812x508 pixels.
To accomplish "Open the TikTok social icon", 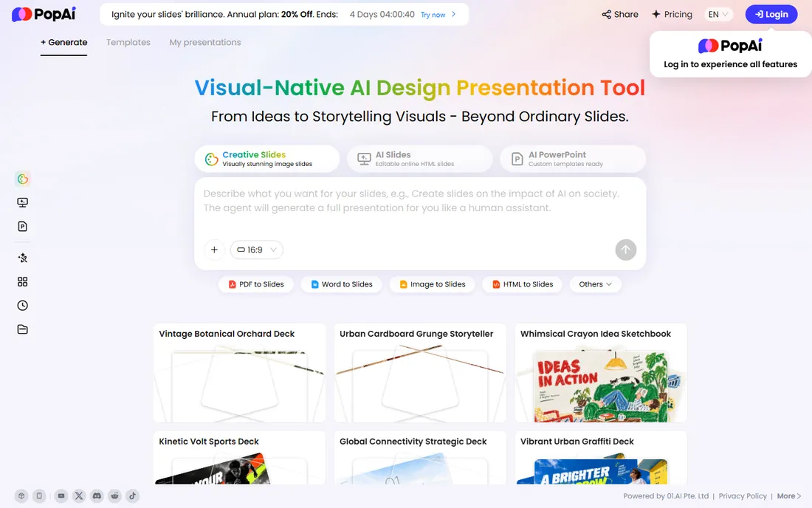I will [x=133, y=496].
